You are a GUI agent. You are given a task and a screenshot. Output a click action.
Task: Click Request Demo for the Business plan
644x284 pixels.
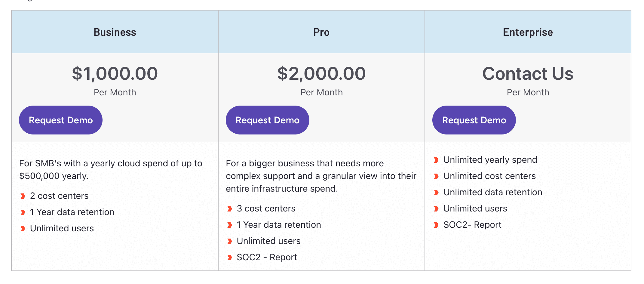[60, 120]
